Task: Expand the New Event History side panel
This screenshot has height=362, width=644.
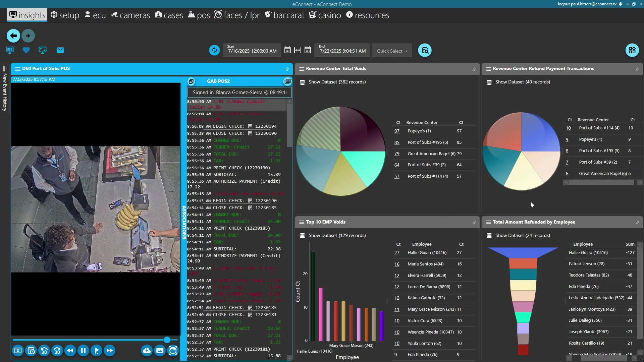Action: coord(4,89)
